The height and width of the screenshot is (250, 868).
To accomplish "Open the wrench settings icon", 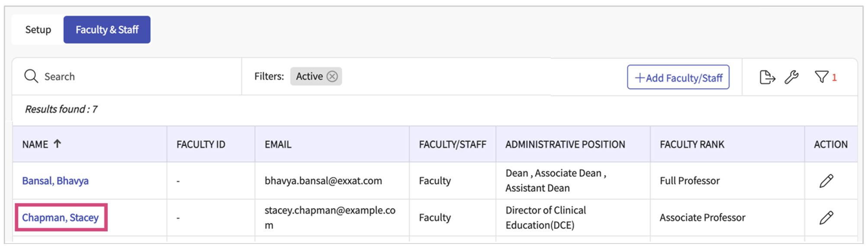I will click(791, 77).
